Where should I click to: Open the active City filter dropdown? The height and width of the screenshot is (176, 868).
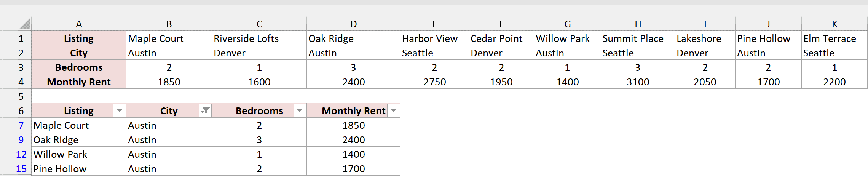click(x=205, y=110)
